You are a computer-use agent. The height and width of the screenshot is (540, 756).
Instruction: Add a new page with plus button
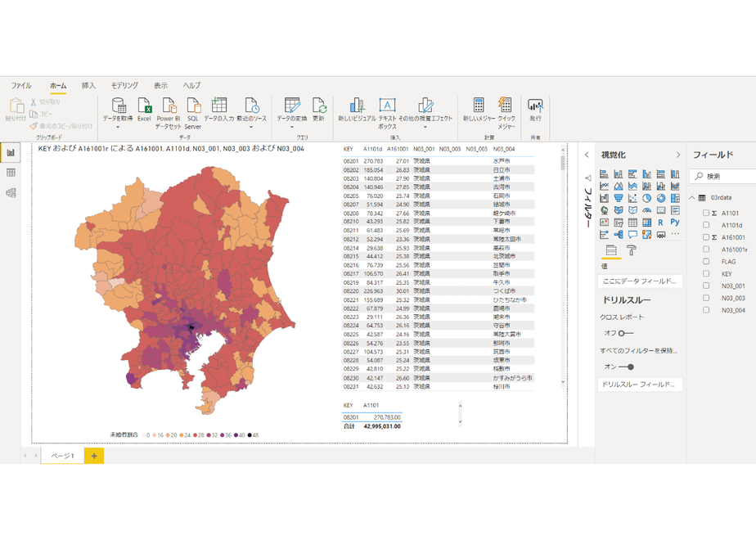[94, 456]
